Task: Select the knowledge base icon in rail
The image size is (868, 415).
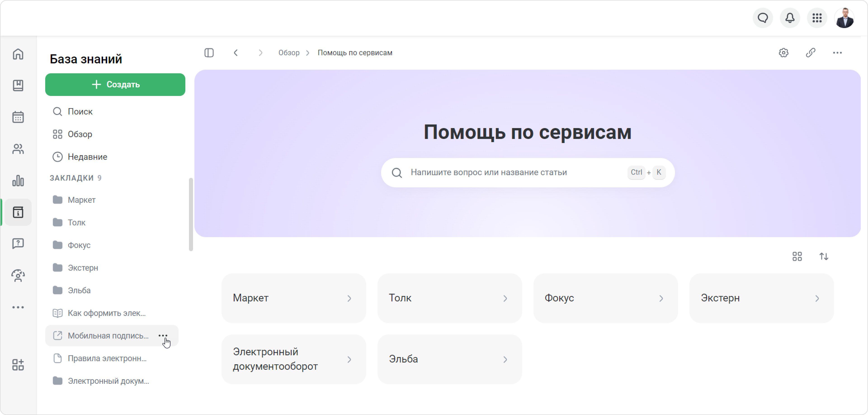Action: 18,212
